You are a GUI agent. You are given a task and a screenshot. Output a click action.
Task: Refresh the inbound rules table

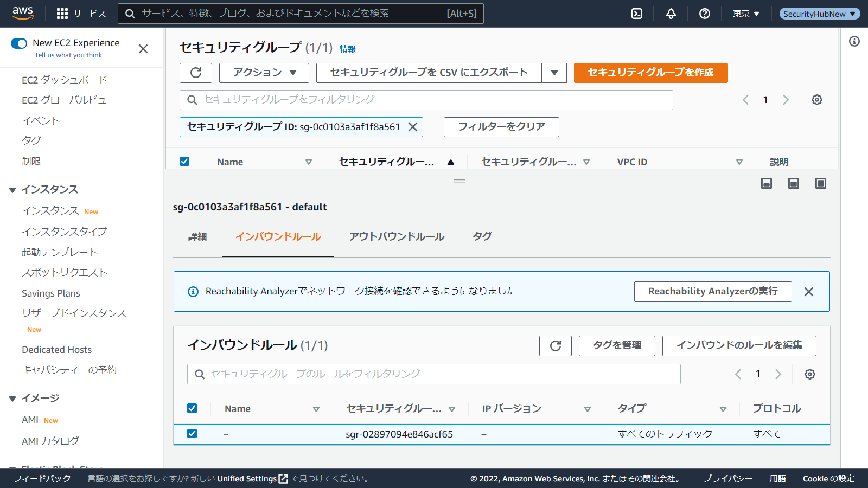click(x=555, y=346)
